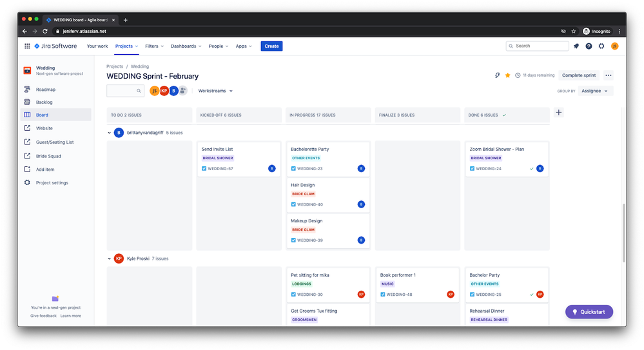This screenshot has width=644, height=350.
Task: Click the Complete sprint button
Action: click(579, 75)
